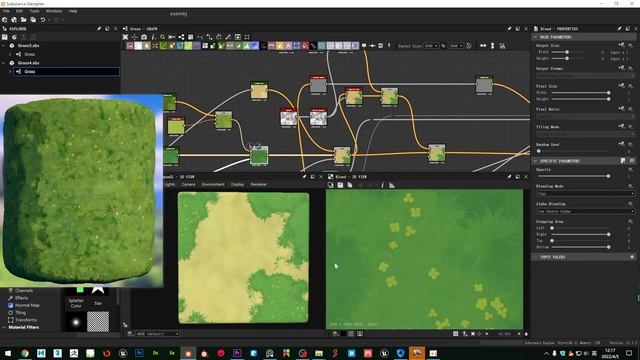The height and width of the screenshot is (360, 640).
Task: Pin the Explorer panel
Action: click(99, 29)
